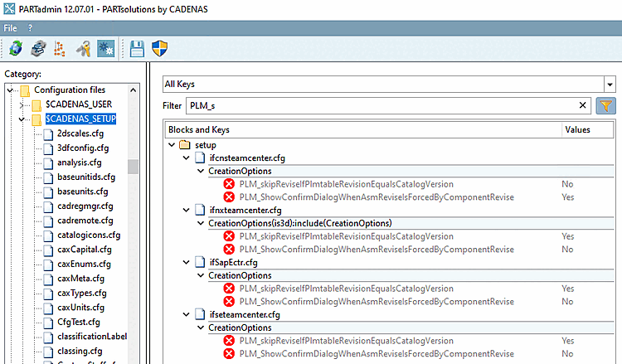Click the Blocks and Keys column header
This screenshot has height=364, width=622.
[x=363, y=129]
